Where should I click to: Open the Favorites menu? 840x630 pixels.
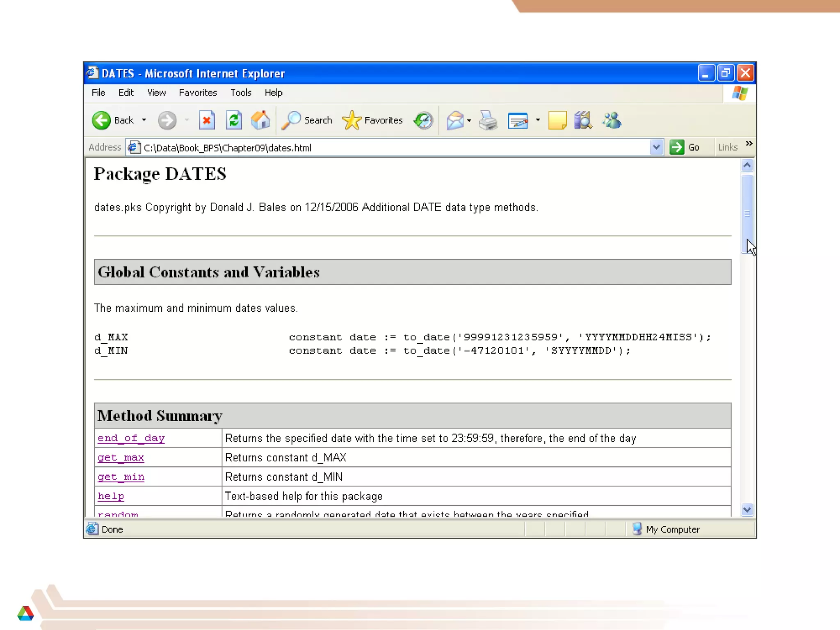(198, 93)
